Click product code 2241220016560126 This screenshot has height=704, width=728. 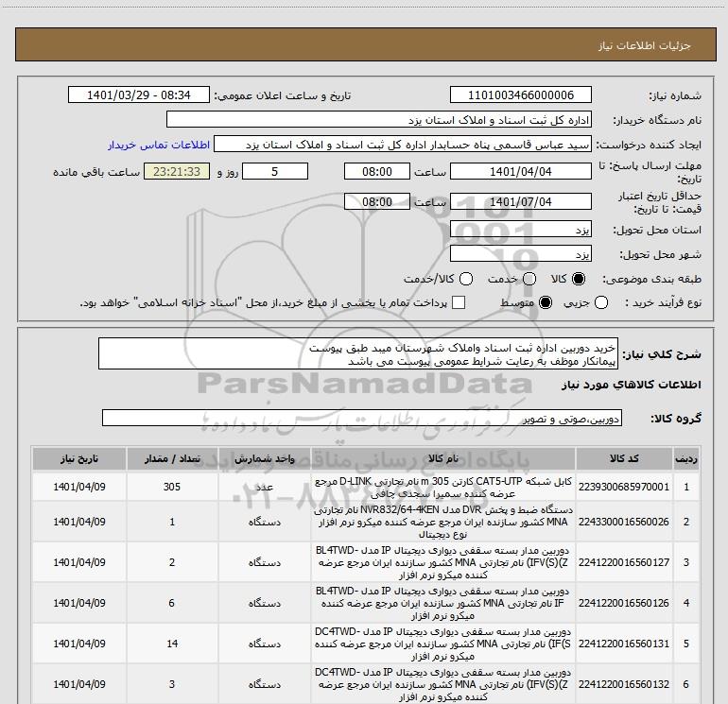(624, 603)
